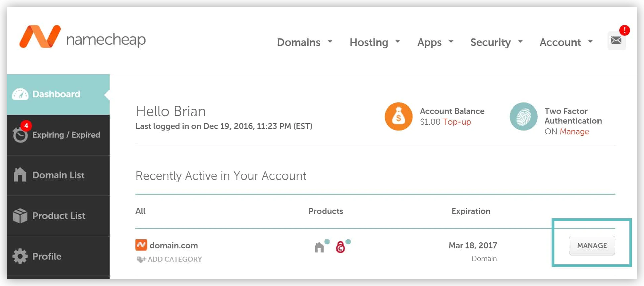Click the Top-up link
This screenshot has height=286, width=644.
point(457,122)
